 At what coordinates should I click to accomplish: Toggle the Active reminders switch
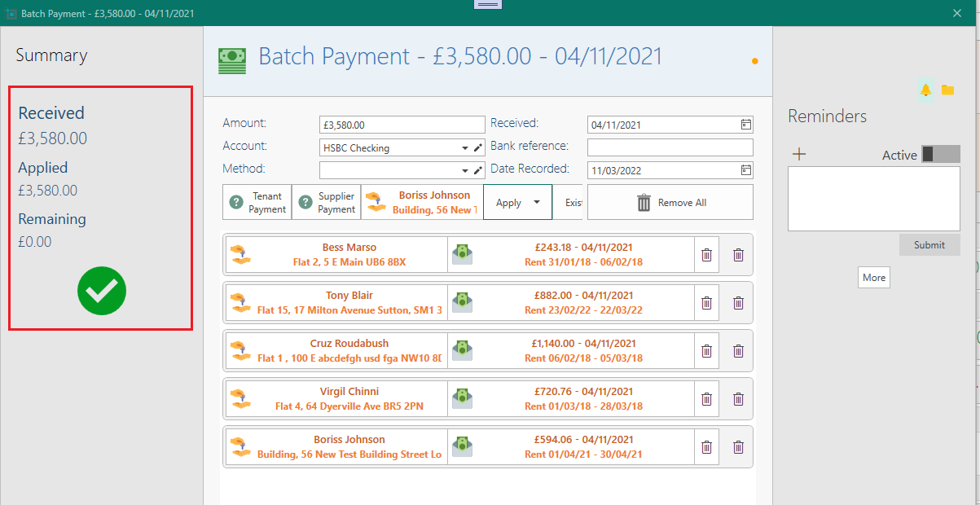tap(940, 155)
